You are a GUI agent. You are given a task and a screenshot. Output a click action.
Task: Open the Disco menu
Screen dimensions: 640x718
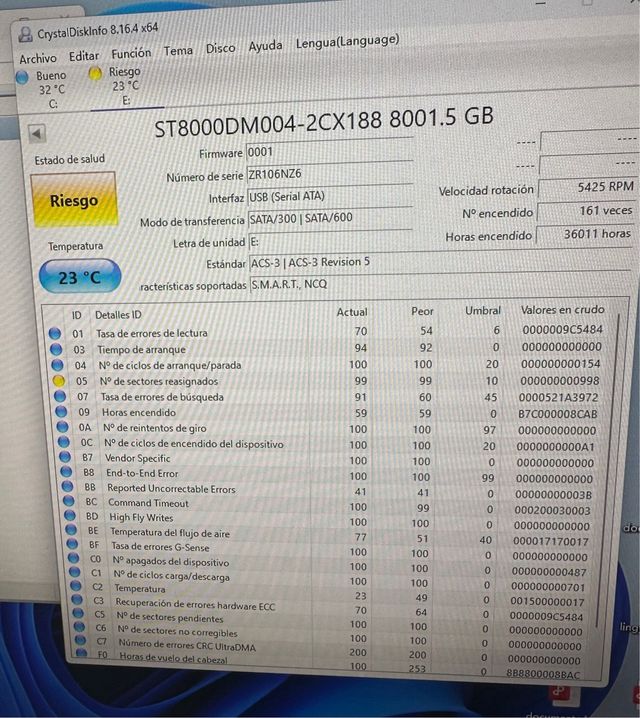220,48
